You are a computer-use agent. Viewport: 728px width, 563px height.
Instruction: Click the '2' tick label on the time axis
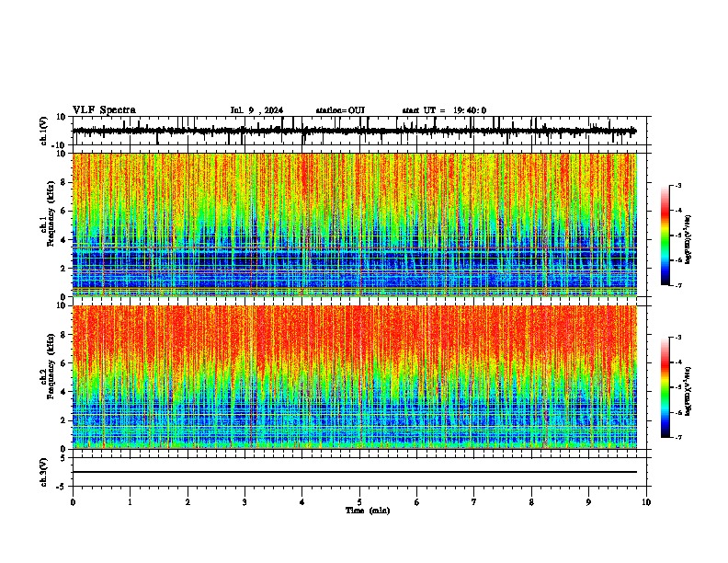188,502
